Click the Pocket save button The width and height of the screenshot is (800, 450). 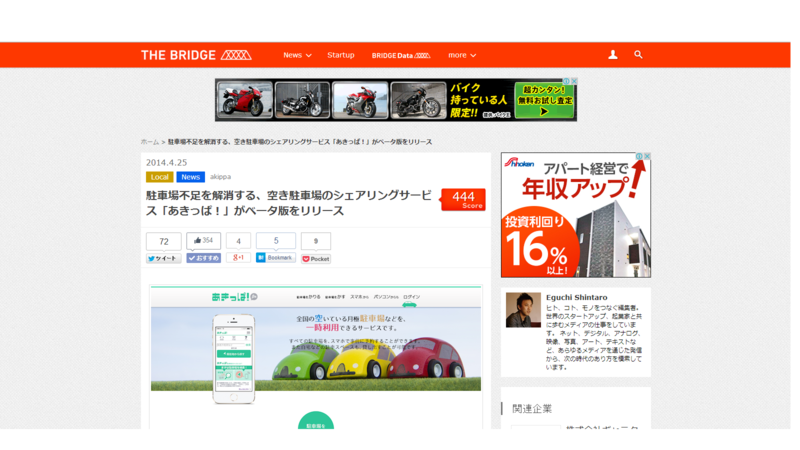click(x=316, y=259)
